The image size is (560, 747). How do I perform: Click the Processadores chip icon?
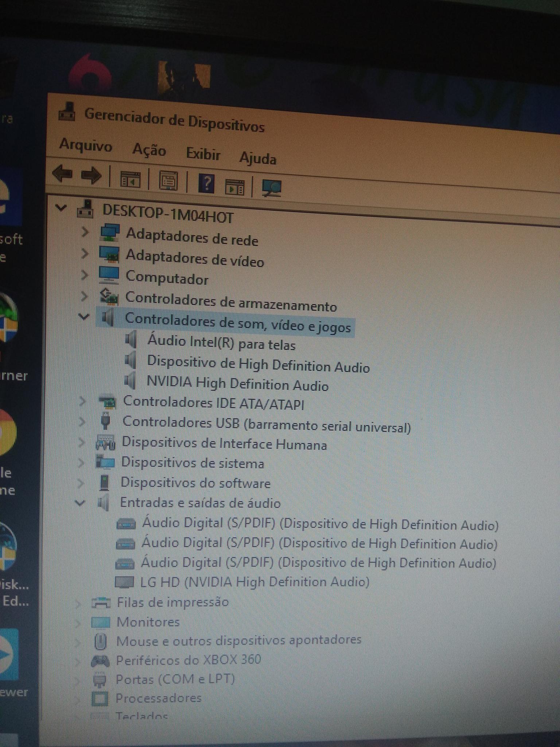pos(100,699)
